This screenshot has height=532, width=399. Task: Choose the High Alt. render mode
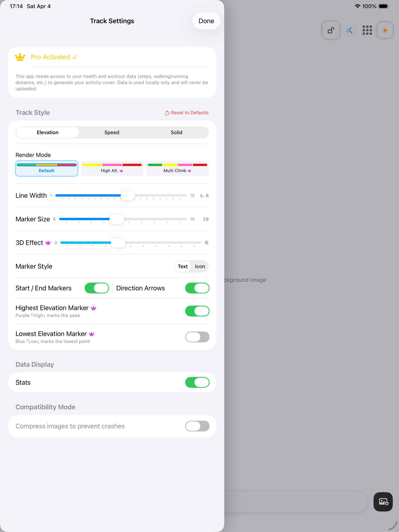(112, 168)
